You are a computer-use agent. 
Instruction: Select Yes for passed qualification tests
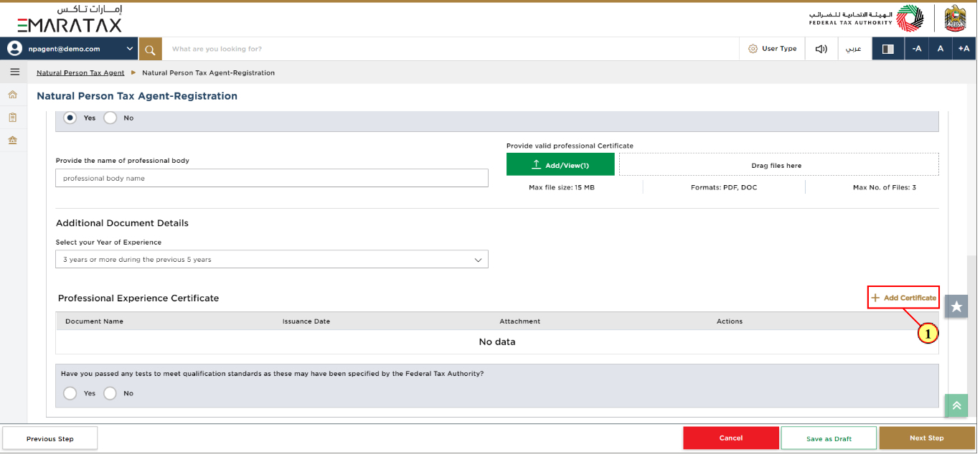point(70,393)
